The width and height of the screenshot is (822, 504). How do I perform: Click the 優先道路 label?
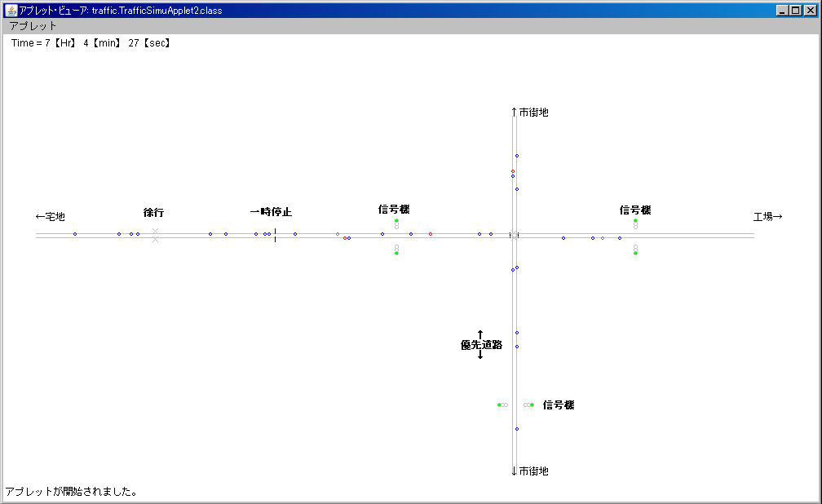coord(481,345)
